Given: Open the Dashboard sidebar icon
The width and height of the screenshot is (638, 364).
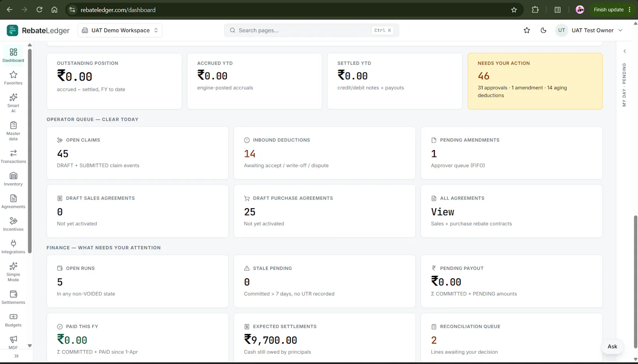Looking at the screenshot, I should 13,55.
